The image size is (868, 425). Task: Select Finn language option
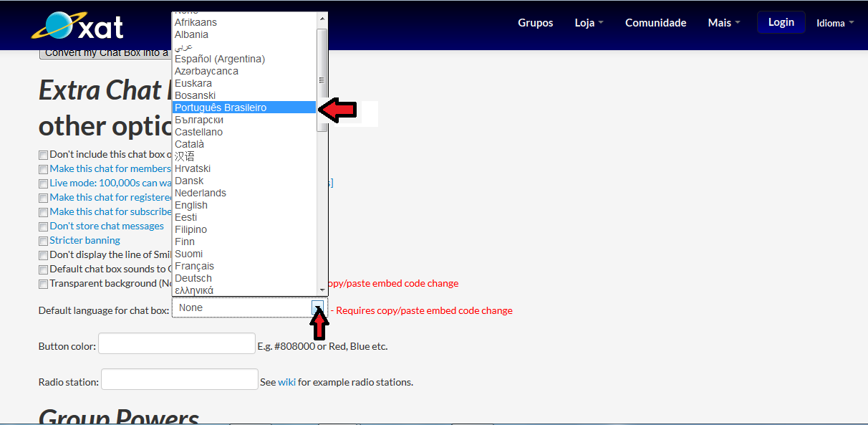click(244, 242)
